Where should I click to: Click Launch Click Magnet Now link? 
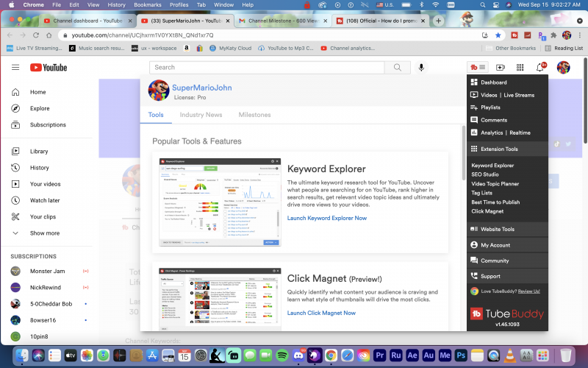click(321, 313)
